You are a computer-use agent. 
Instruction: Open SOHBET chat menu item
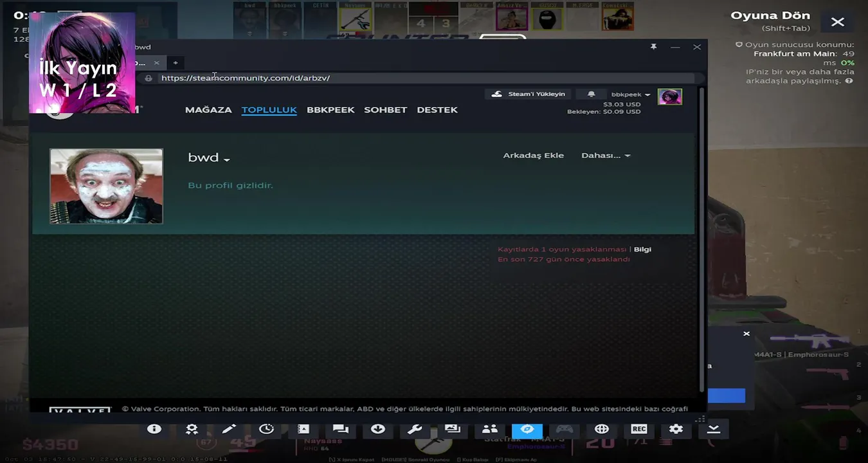[x=386, y=110]
